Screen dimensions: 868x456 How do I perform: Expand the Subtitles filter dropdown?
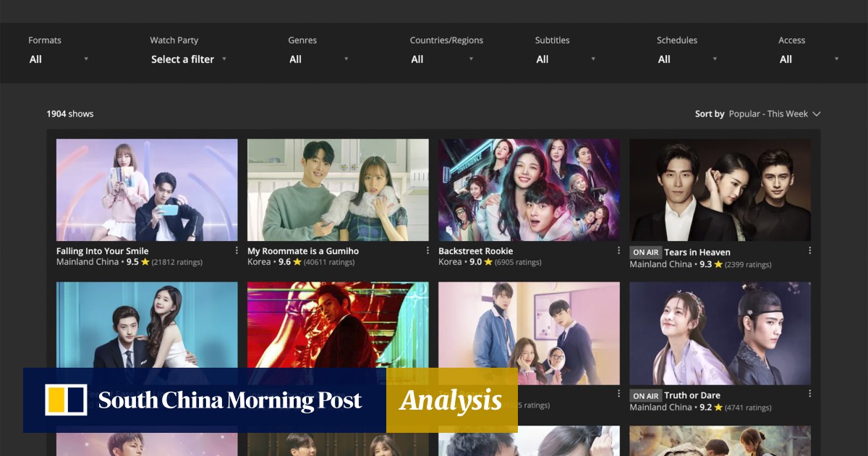(566, 59)
